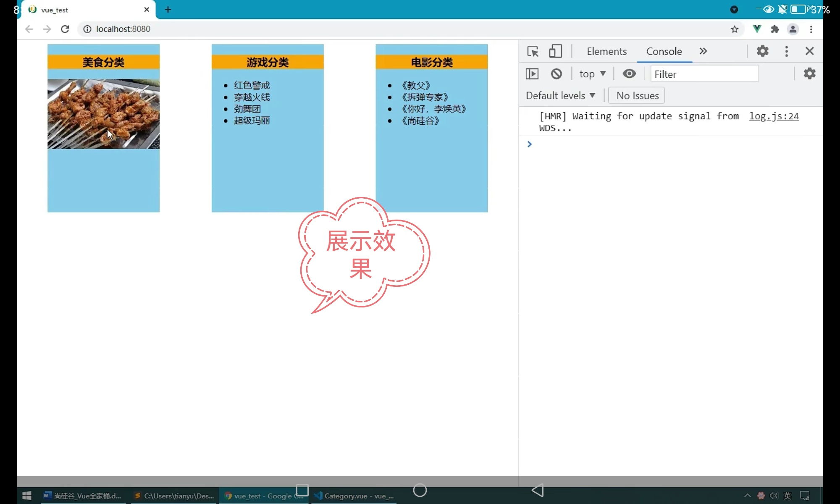
Task: Switch to the Elements tab
Action: 606,51
